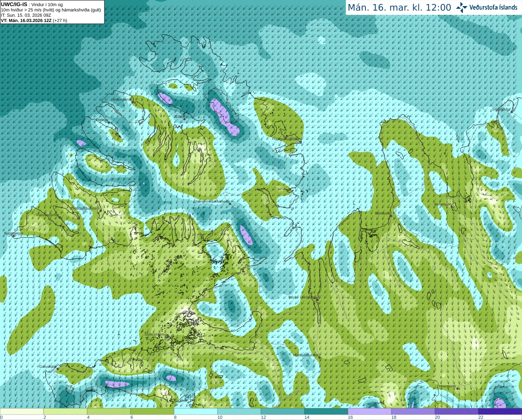Select the 8–10 m/s light cyan swatch
Viewport: 522px width, 420px height.
(x=196, y=411)
